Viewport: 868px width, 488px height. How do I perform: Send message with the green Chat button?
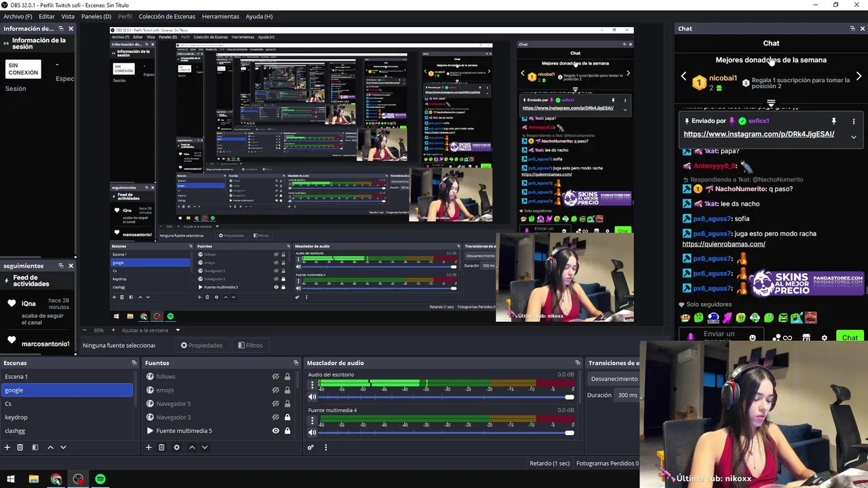pyautogui.click(x=850, y=337)
